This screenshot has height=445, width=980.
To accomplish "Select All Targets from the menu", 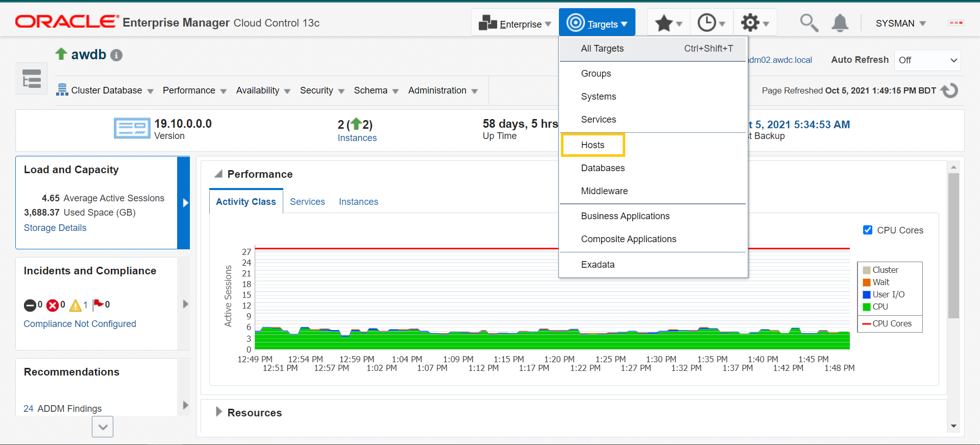I will point(653,49).
